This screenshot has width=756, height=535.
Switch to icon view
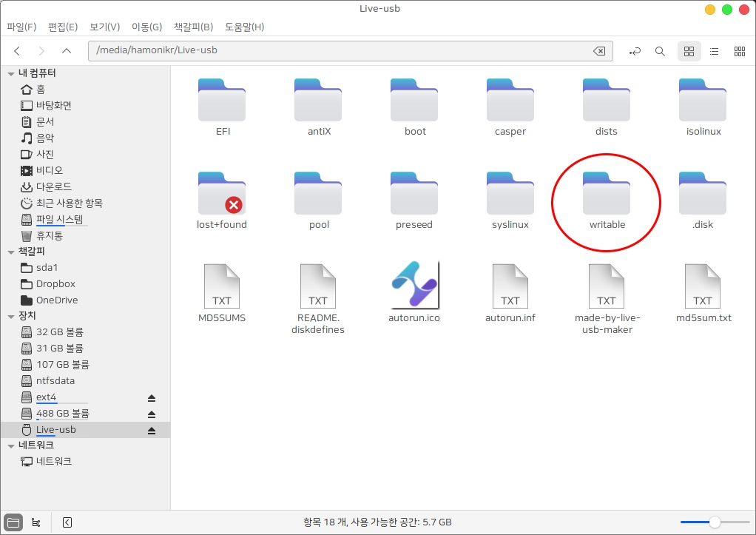pos(689,51)
